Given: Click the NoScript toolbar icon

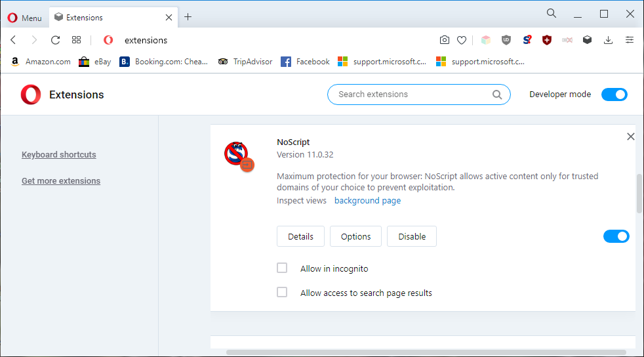Looking at the screenshot, I should 527,40.
